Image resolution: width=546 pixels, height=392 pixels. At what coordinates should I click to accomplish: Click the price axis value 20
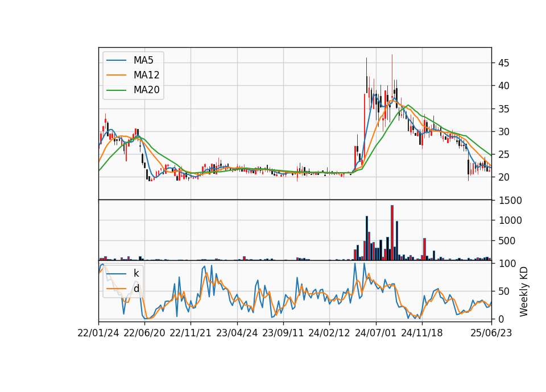tap(503, 177)
